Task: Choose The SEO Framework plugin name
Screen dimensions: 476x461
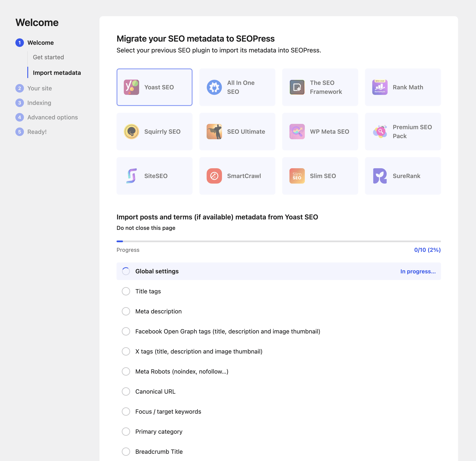Action: pyautogui.click(x=326, y=87)
